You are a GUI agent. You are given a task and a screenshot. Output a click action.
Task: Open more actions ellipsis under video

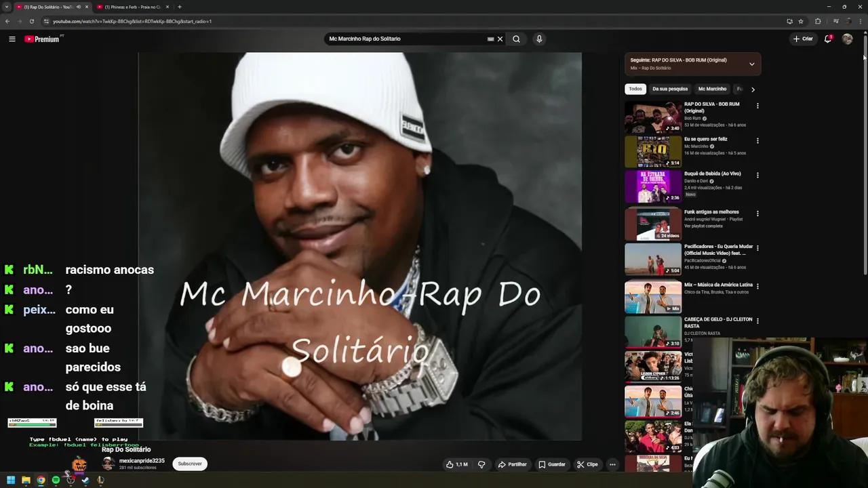(x=612, y=464)
